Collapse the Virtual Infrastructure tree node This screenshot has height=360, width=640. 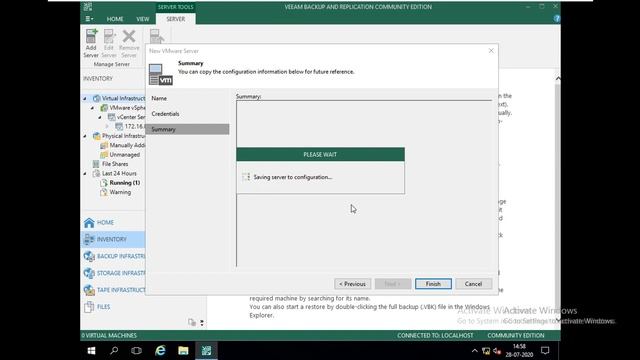(x=85, y=98)
